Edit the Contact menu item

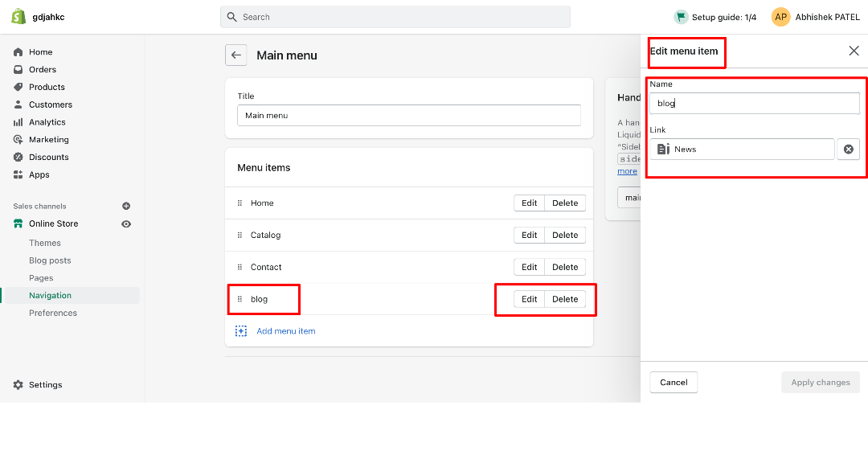point(529,268)
